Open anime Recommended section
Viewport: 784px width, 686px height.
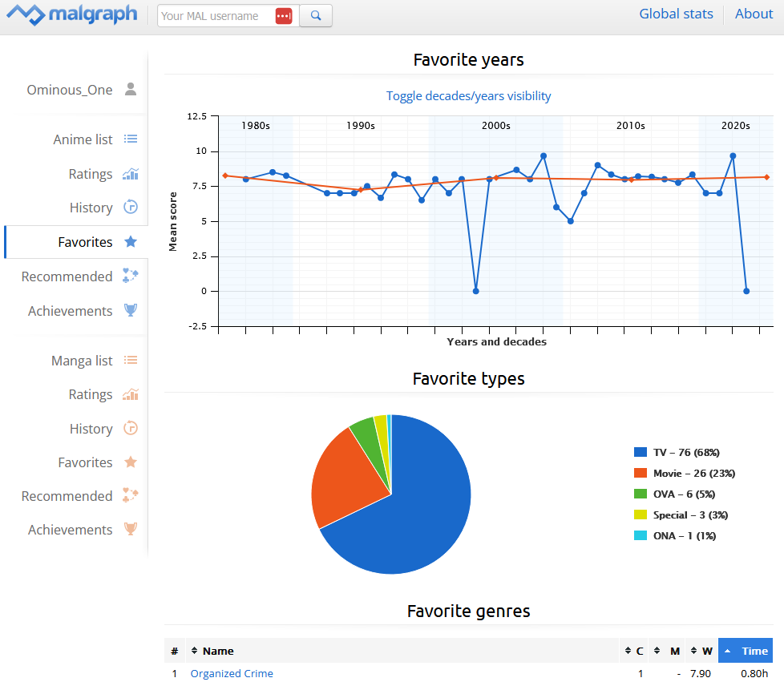[67, 276]
